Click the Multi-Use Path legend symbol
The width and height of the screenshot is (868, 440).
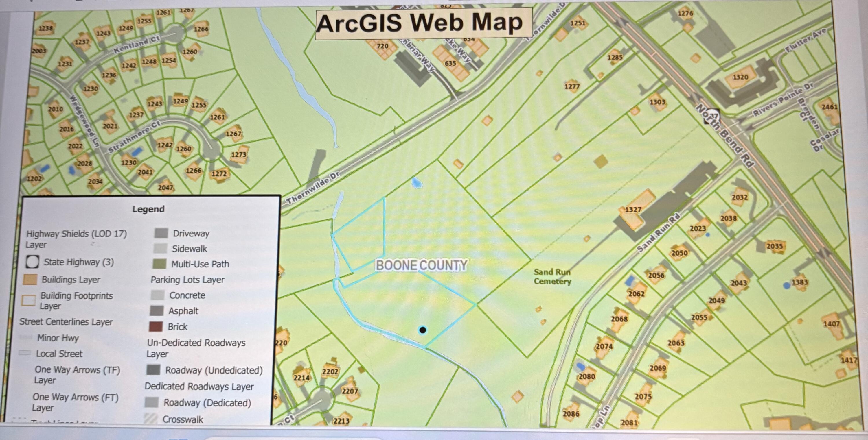tap(159, 264)
